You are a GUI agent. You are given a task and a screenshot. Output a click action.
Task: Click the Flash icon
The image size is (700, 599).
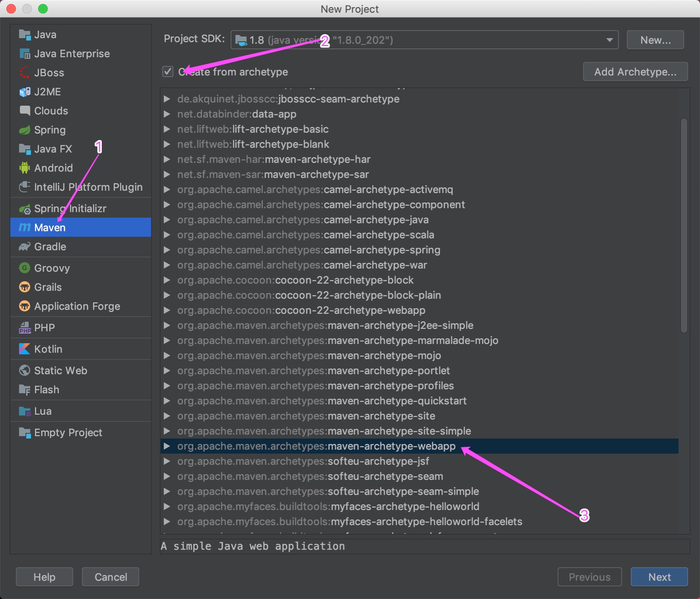(25, 390)
